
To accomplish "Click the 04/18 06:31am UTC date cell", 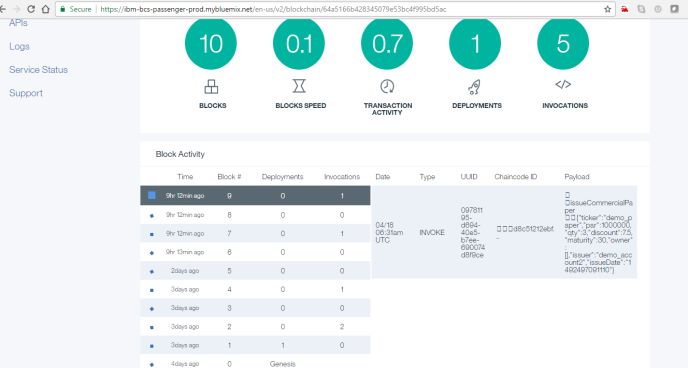I will pos(389,232).
